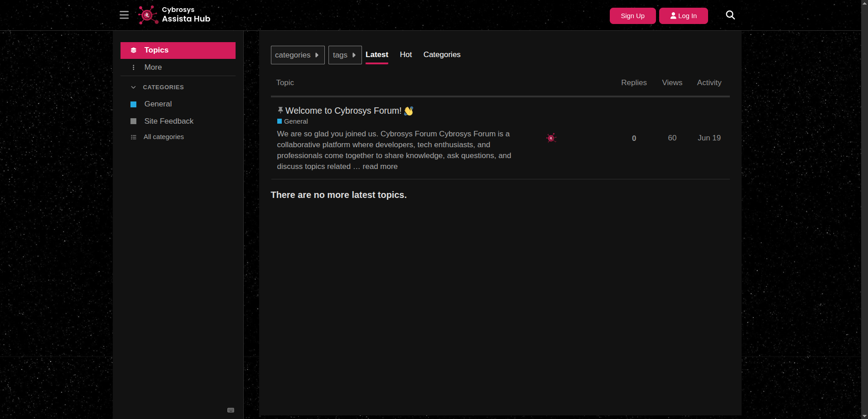868x419 pixels.
Task: Collapse the Categories sidebar section
Action: coord(133,87)
